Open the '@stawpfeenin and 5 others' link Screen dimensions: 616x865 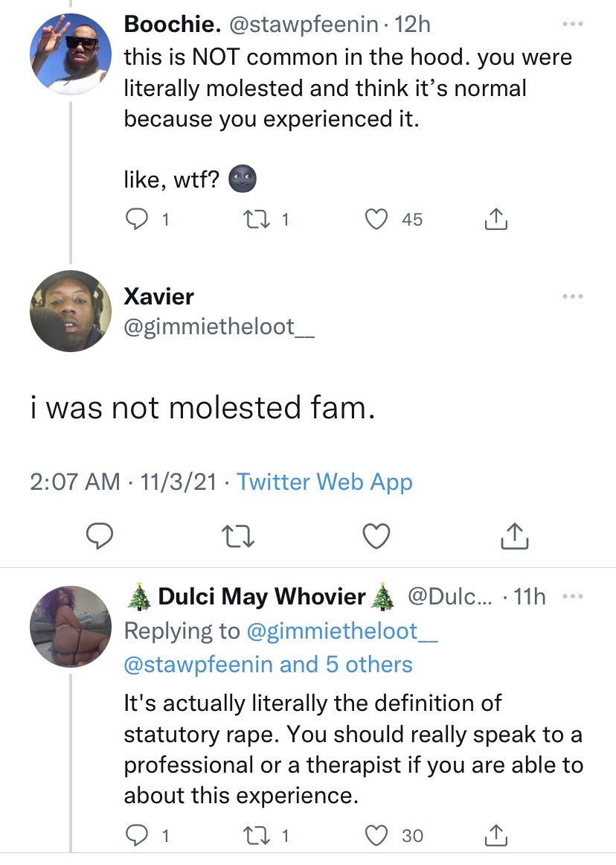click(x=268, y=664)
